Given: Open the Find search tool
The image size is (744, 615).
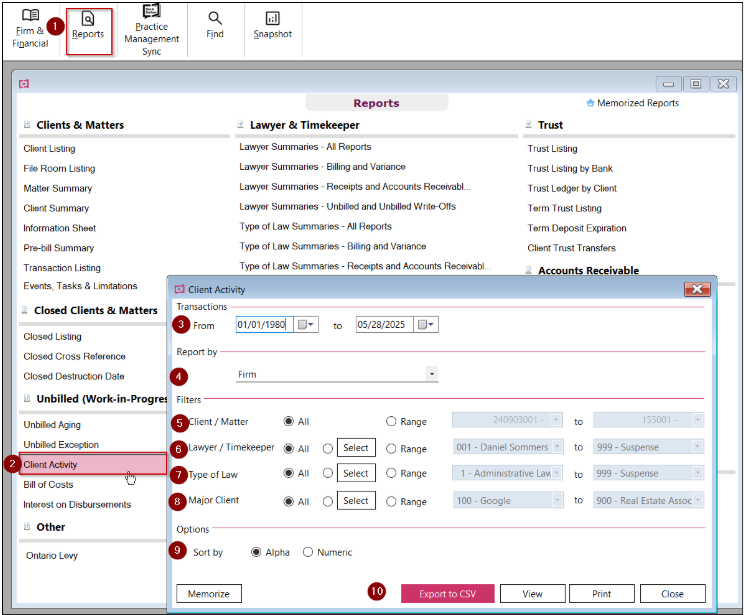Looking at the screenshot, I should click(x=215, y=25).
